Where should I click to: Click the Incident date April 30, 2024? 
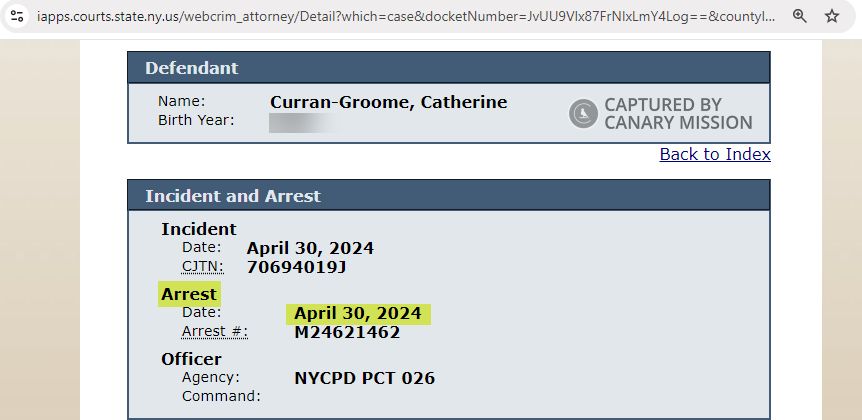pos(310,248)
